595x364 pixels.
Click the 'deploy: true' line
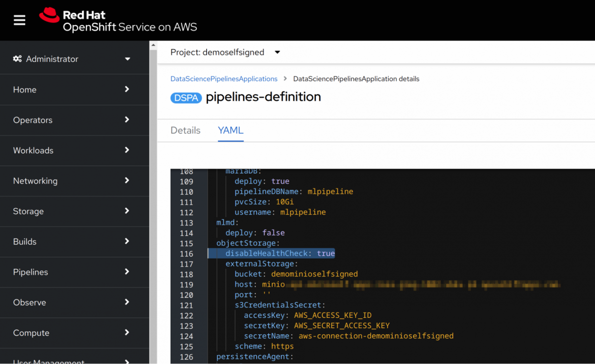[262, 181]
